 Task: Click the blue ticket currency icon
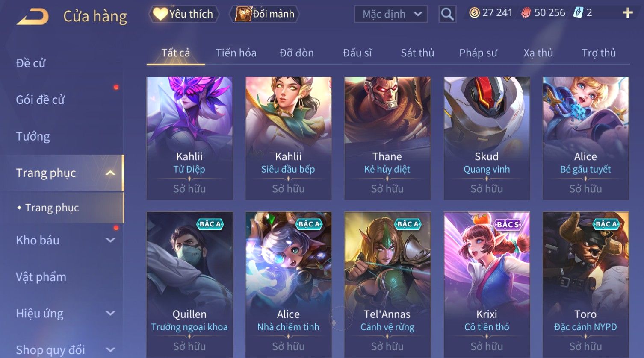click(x=578, y=13)
